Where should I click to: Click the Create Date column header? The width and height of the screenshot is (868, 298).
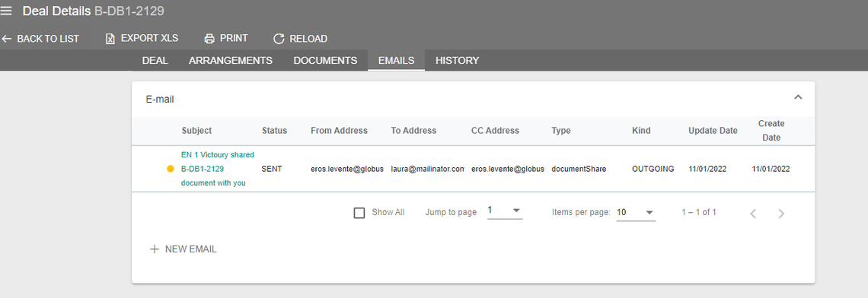tap(771, 131)
